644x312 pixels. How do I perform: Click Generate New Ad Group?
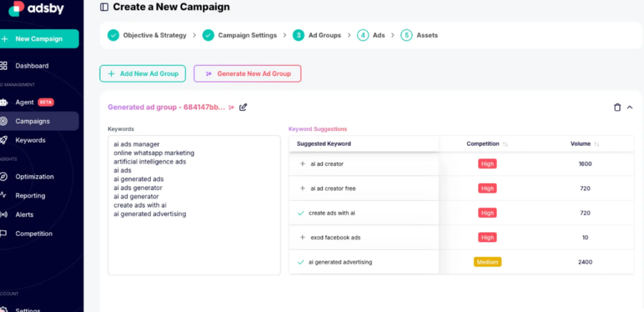pos(248,74)
